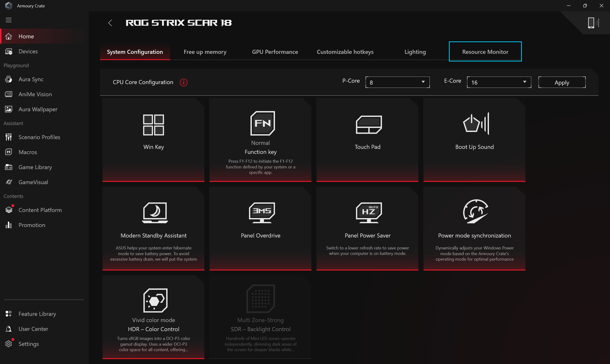610x364 pixels.
Task: Open User Center in the sidebar
Action: click(x=44, y=329)
